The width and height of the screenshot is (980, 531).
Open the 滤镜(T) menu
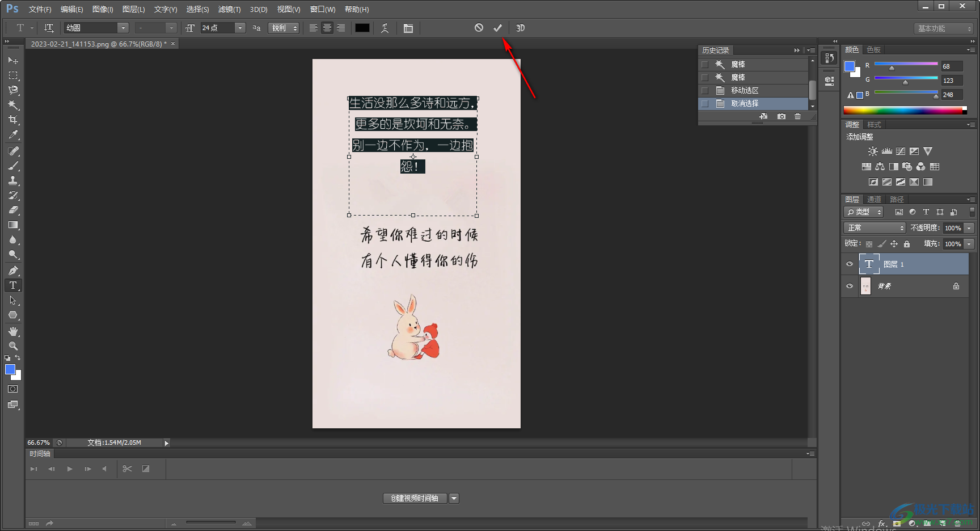point(229,10)
